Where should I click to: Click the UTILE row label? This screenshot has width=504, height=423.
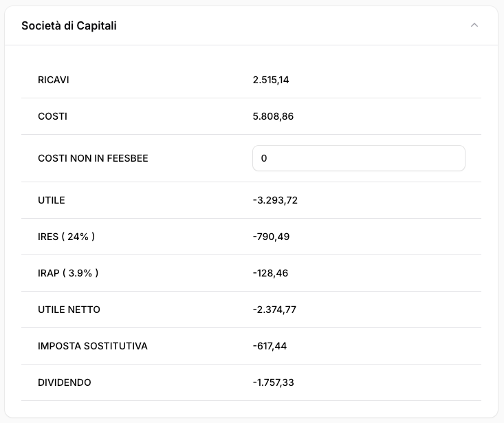tap(52, 200)
